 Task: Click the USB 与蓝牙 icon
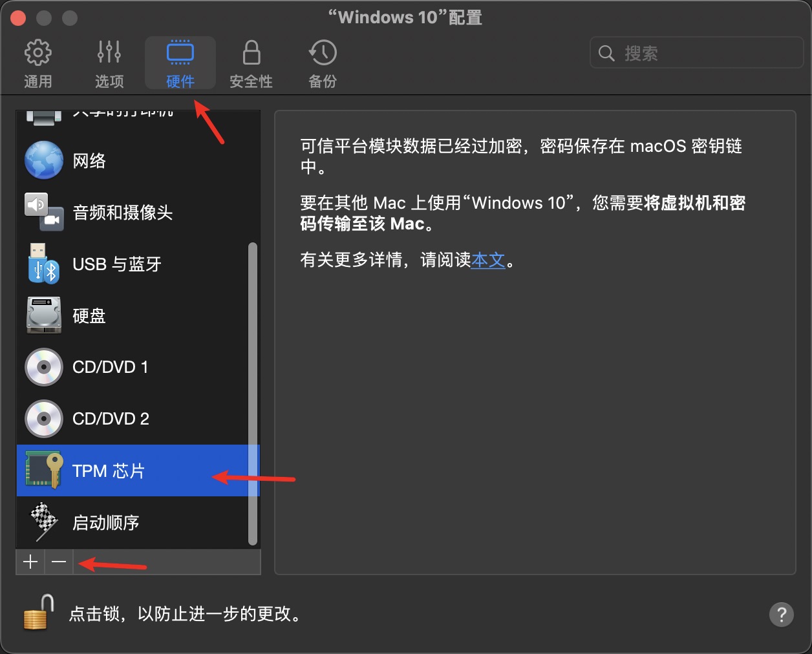point(44,264)
